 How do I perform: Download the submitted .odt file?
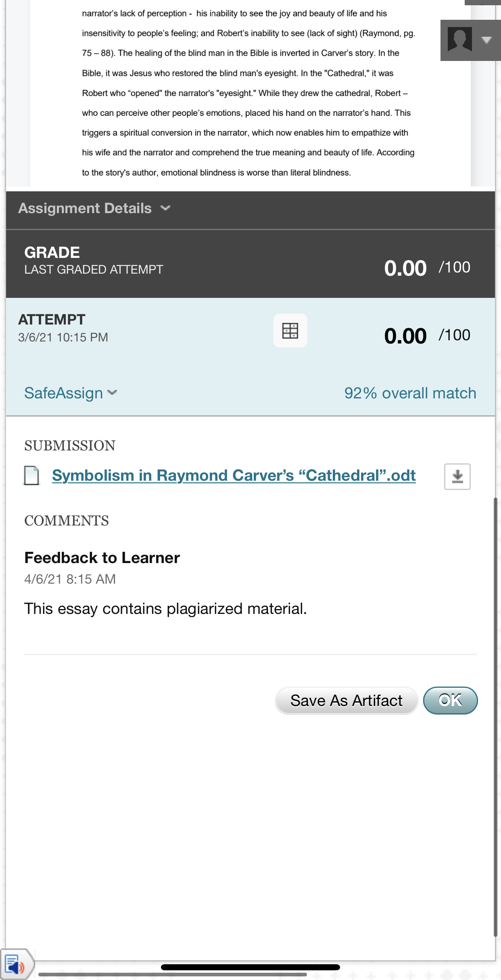[x=457, y=477]
